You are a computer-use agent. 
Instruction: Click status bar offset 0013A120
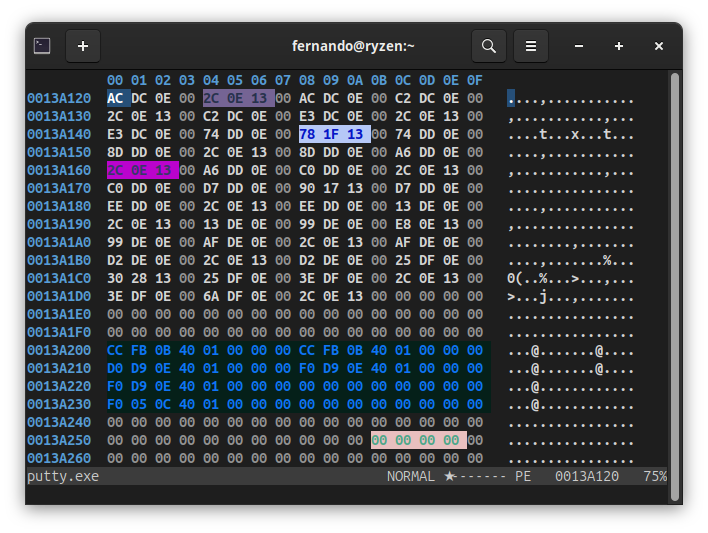coord(587,477)
